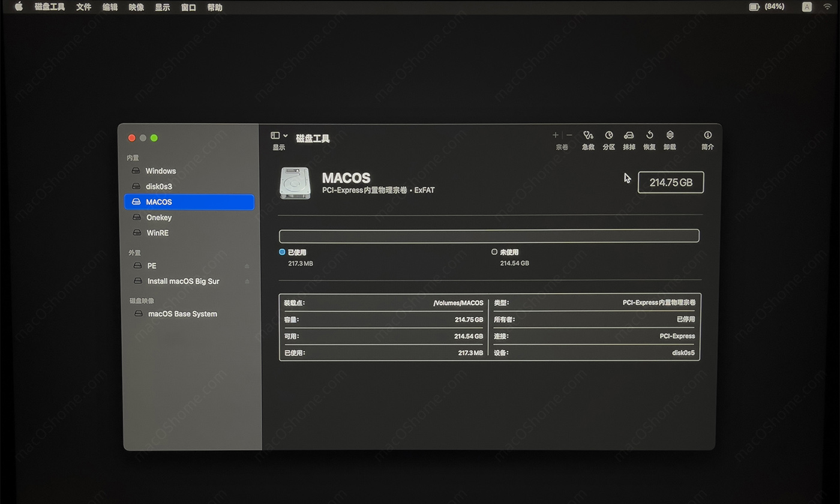Click the MACOS hard drive thumbnail icon
Viewport: 840px width, 504px height.
[295, 183]
